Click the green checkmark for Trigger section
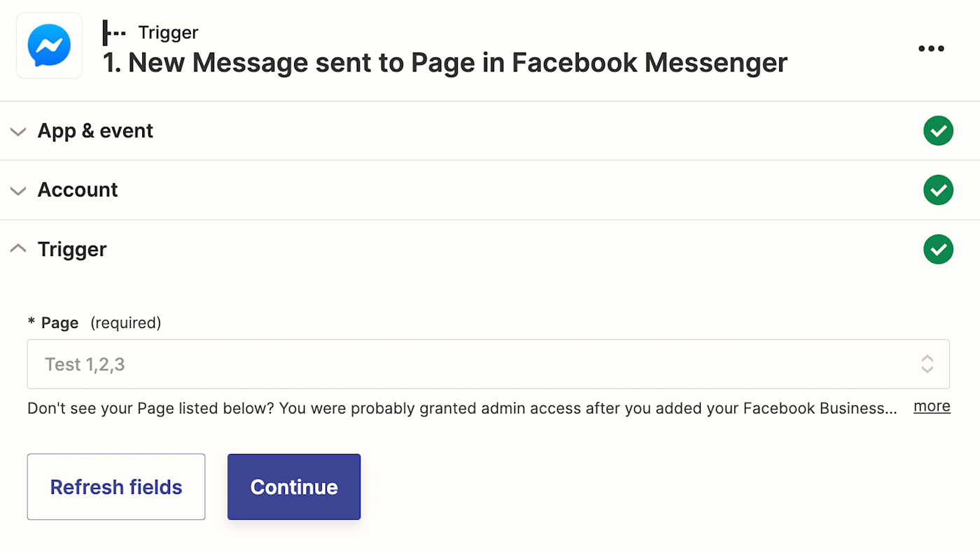This screenshot has height=552, width=980. [x=938, y=249]
